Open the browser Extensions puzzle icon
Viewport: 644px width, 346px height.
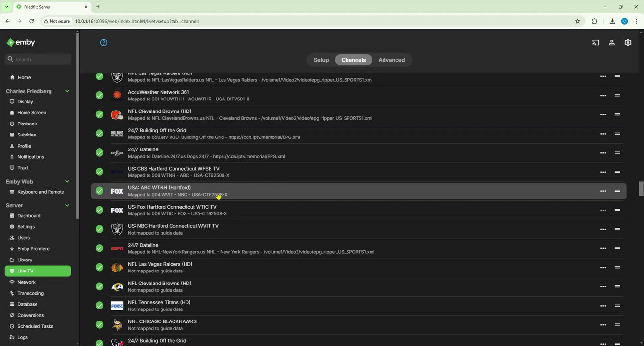point(594,21)
